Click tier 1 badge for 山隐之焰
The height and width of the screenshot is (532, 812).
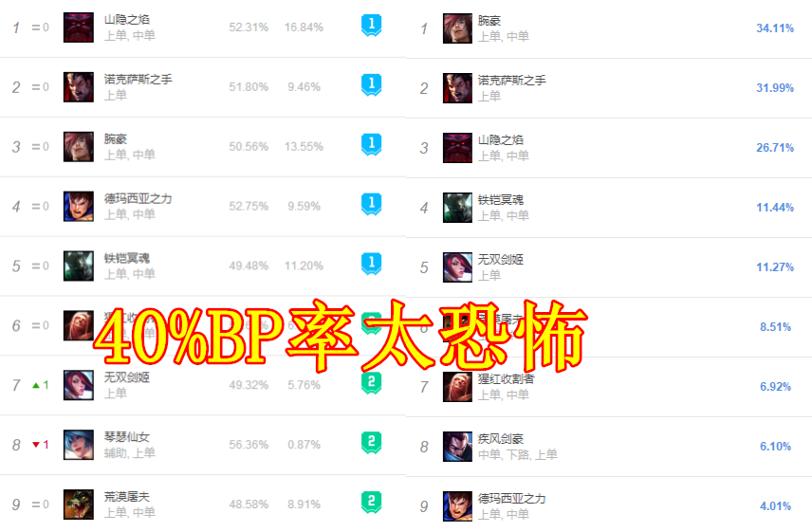(x=371, y=26)
